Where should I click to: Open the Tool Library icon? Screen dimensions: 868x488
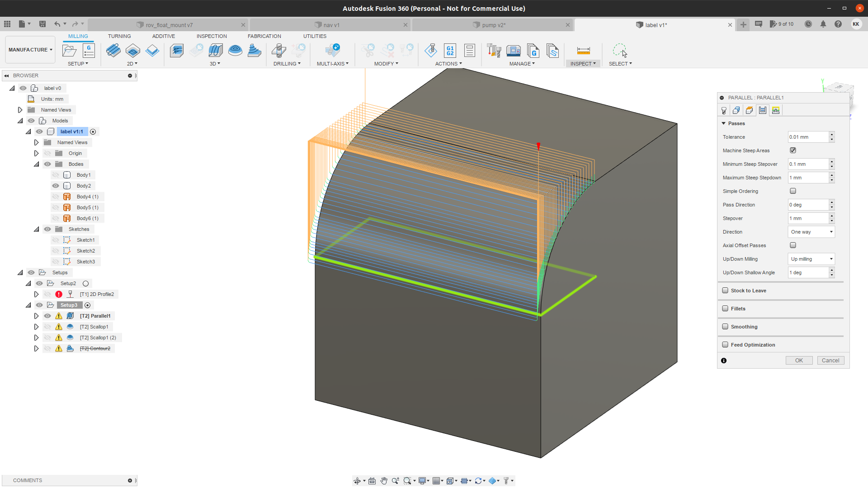[494, 51]
